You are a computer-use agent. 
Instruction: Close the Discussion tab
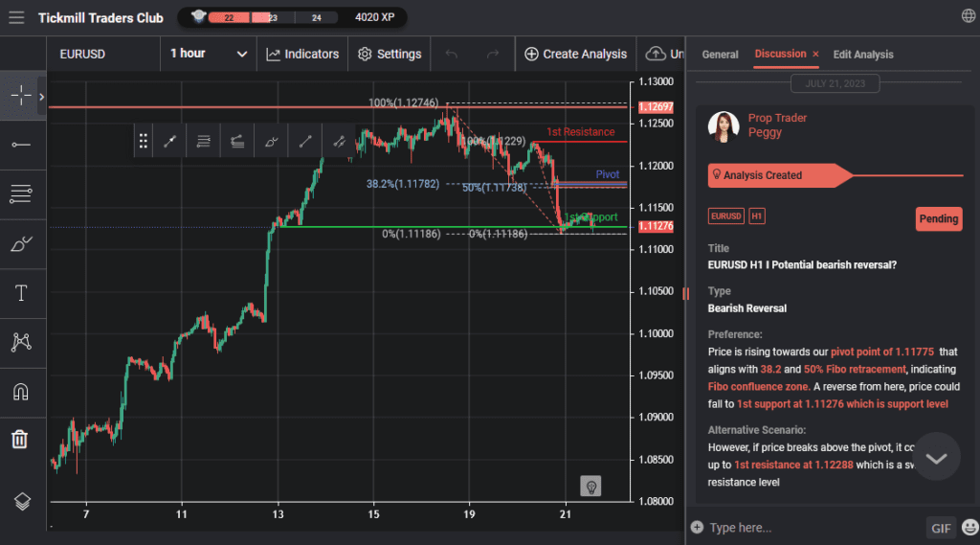(815, 55)
